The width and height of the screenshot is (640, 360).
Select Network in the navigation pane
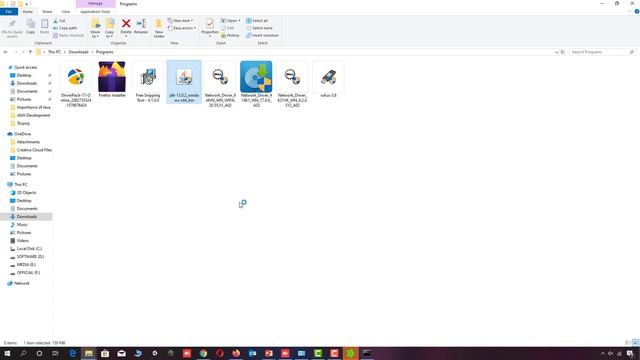pos(21,283)
